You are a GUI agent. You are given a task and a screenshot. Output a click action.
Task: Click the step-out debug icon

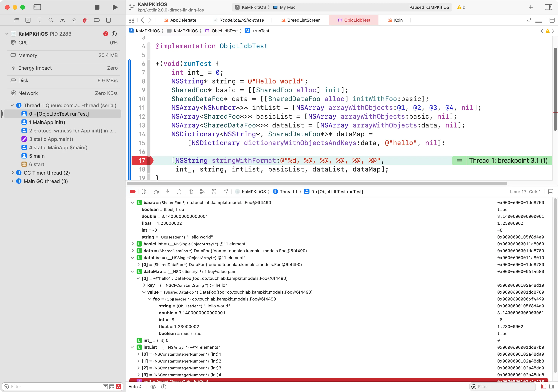pos(179,191)
